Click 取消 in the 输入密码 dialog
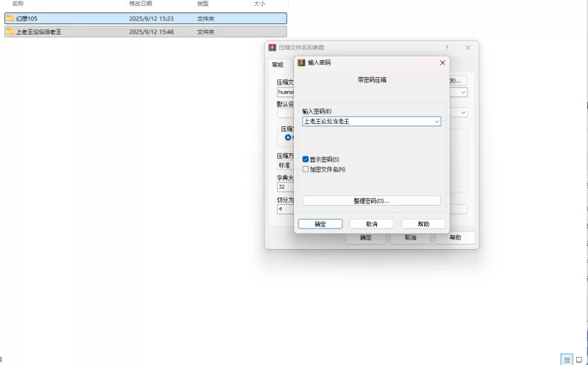 click(372, 224)
